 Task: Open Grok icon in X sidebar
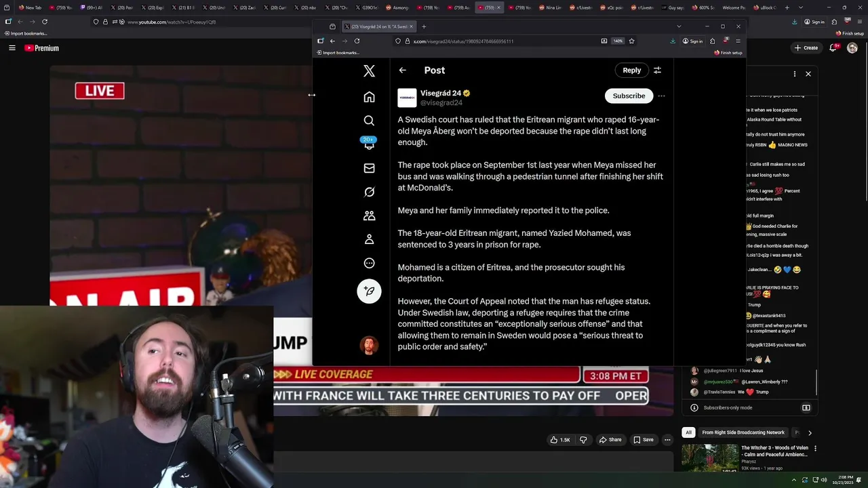[369, 192]
